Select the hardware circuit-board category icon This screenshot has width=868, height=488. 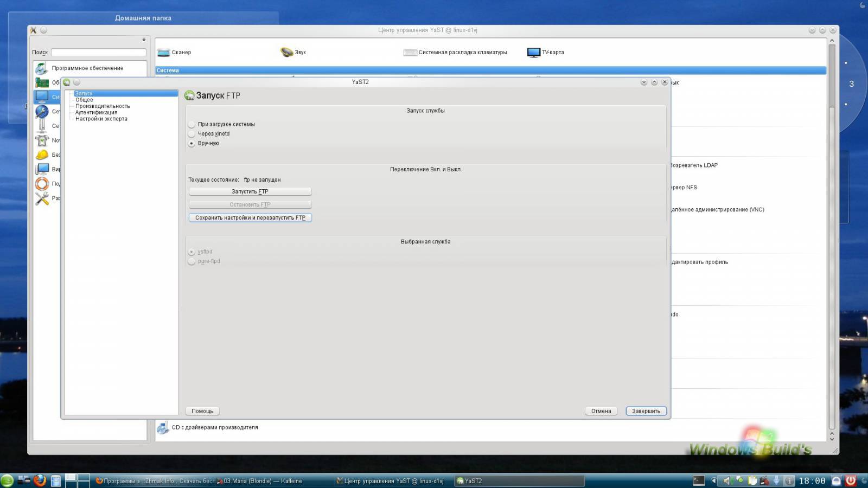42,82
